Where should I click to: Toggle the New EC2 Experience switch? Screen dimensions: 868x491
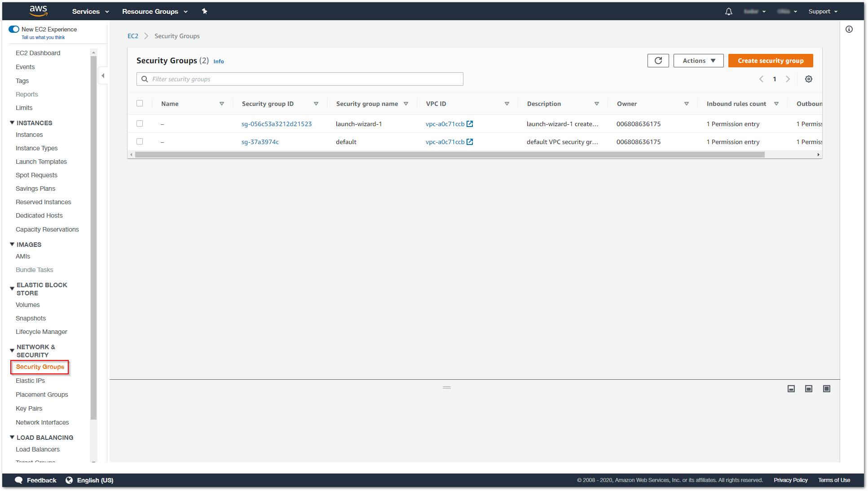tap(14, 29)
